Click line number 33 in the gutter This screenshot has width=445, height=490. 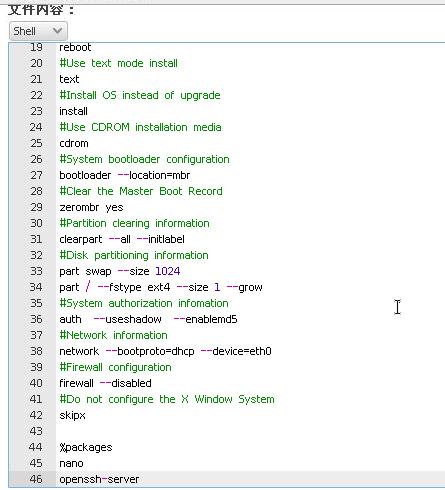point(36,271)
